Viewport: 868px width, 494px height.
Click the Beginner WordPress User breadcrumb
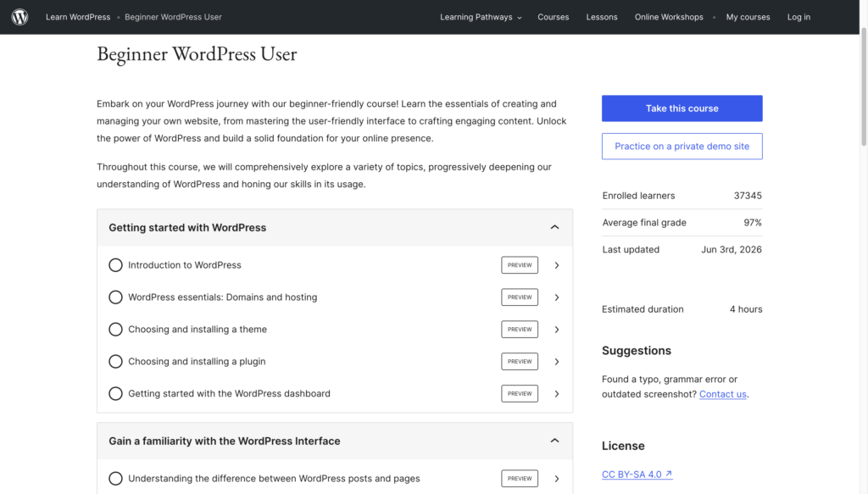coord(173,17)
